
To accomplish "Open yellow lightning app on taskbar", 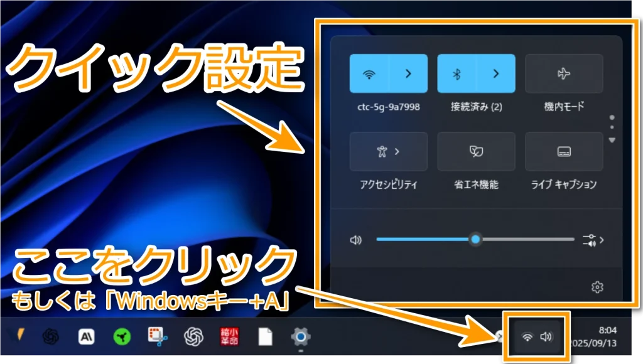I will click(x=18, y=335).
